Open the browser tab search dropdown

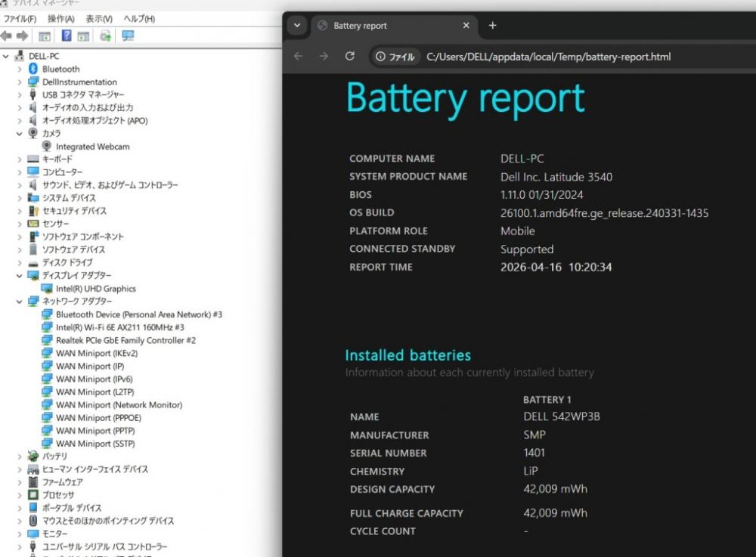coord(297,25)
